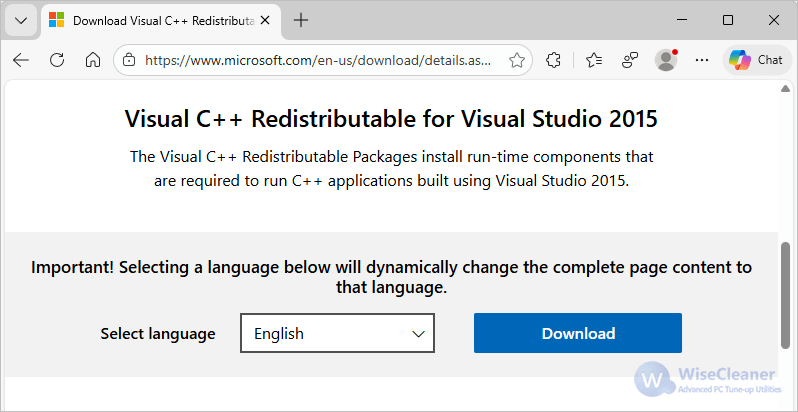Open a new browser tab
Image resolution: width=798 pixels, height=412 pixels.
click(x=301, y=20)
